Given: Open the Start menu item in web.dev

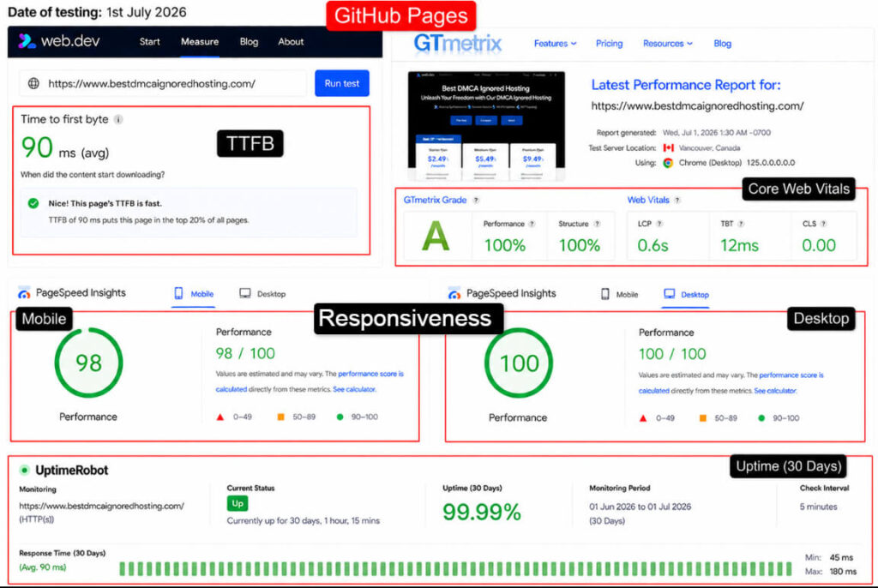Looking at the screenshot, I should pyautogui.click(x=149, y=41).
